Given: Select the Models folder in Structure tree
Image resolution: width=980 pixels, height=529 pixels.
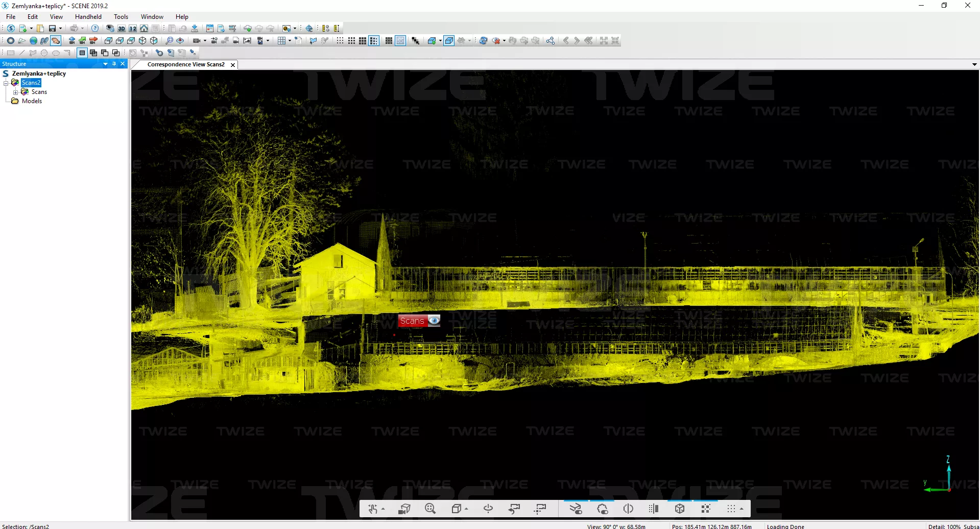Looking at the screenshot, I should (32, 101).
